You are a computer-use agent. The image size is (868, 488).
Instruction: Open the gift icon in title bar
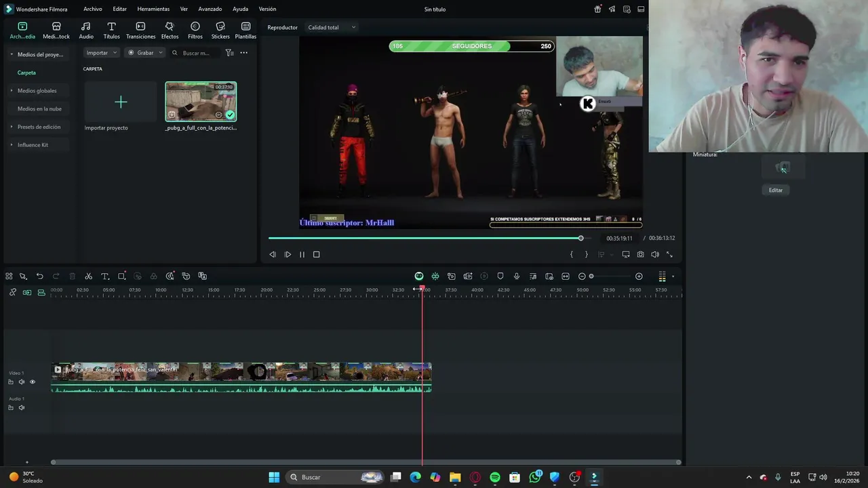point(597,9)
